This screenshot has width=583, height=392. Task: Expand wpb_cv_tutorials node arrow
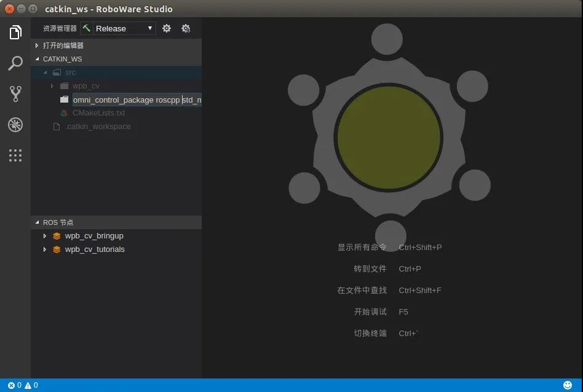(45, 249)
